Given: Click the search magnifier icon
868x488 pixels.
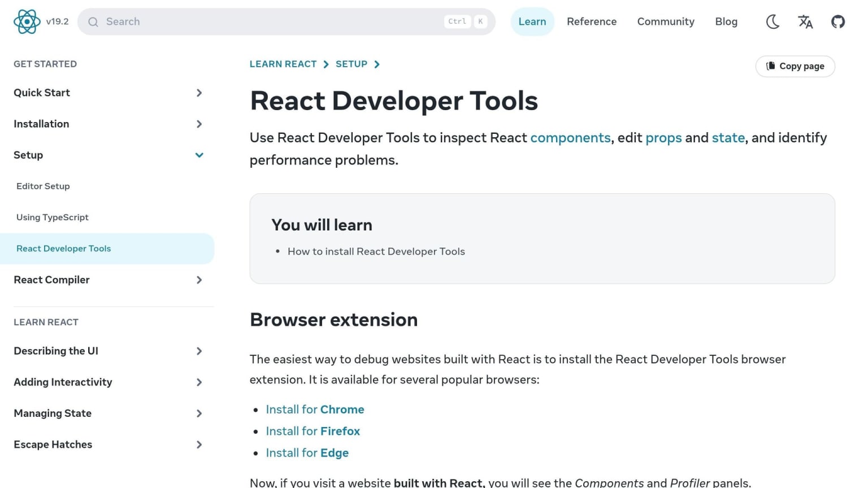Looking at the screenshot, I should 93,22.
